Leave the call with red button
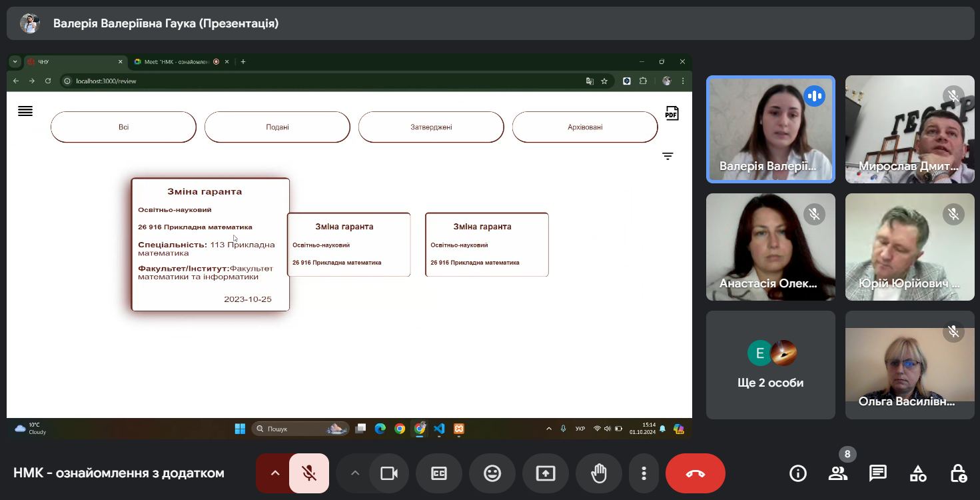Image resolution: width=980 pixels, height=500 pixels. tap(696, 473)
